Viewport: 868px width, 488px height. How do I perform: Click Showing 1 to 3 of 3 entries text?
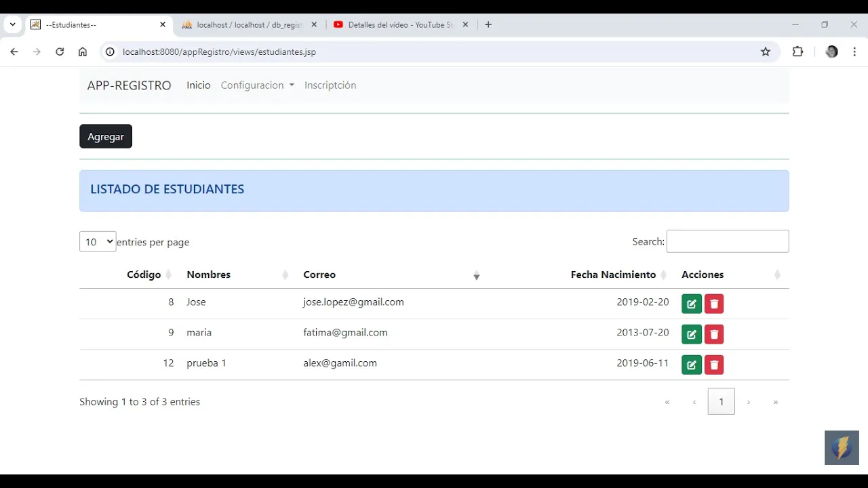pos(140,402)
